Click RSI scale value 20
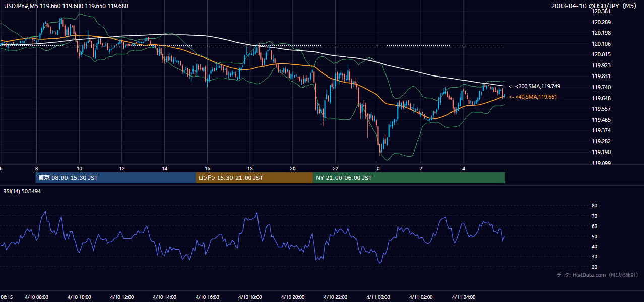 click(x=594, y=267)
